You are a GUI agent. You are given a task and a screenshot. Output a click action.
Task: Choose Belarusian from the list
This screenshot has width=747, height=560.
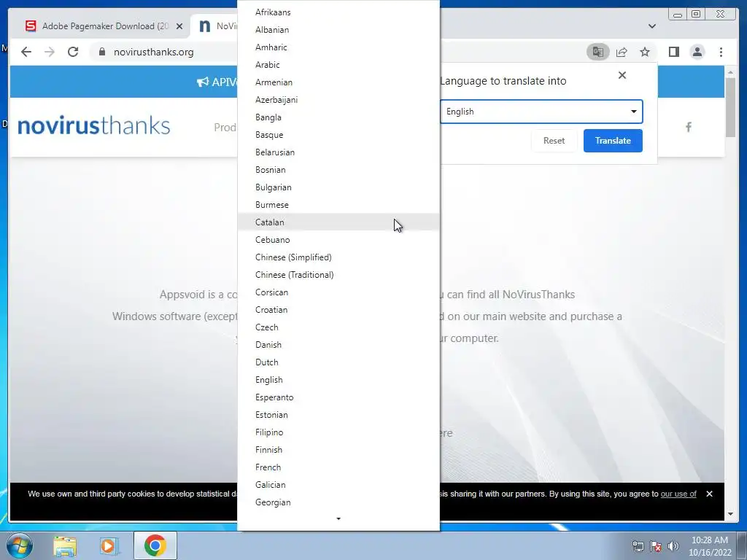point(338,152)
